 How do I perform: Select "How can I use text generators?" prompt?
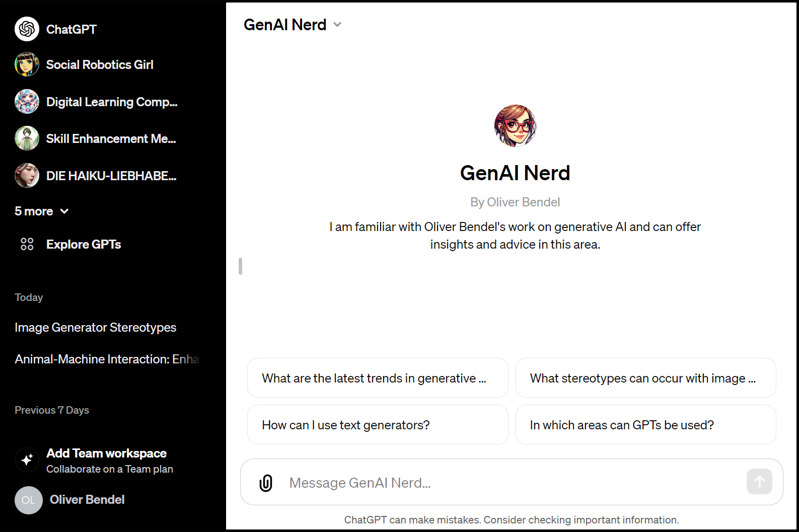click(x=378, y=425)
